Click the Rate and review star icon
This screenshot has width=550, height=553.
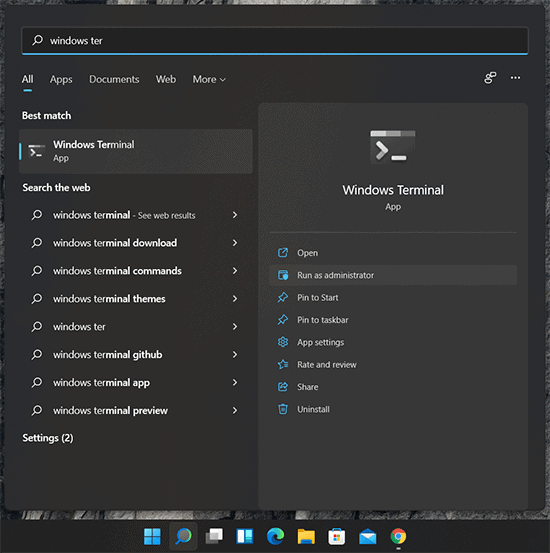(x=283, y=364)
